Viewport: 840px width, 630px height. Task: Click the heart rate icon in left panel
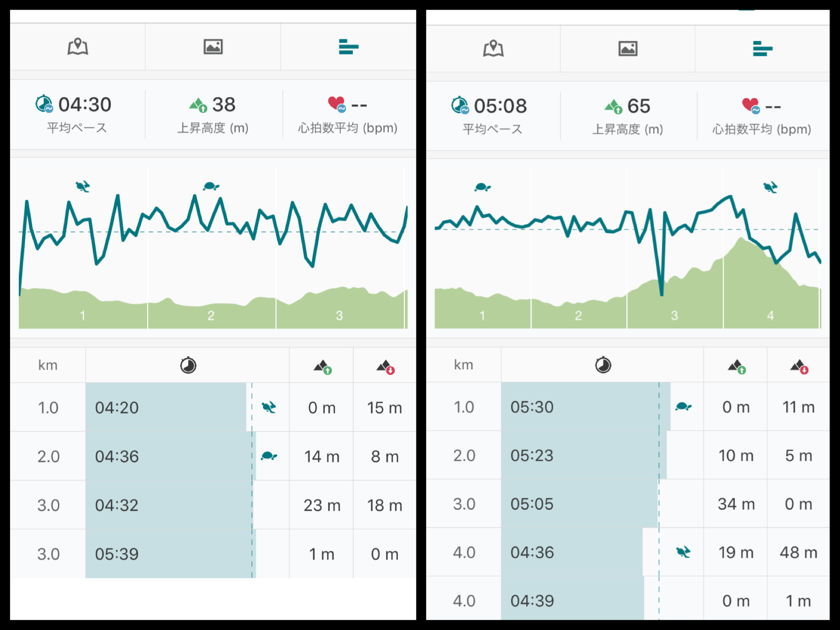coord(337,104)
